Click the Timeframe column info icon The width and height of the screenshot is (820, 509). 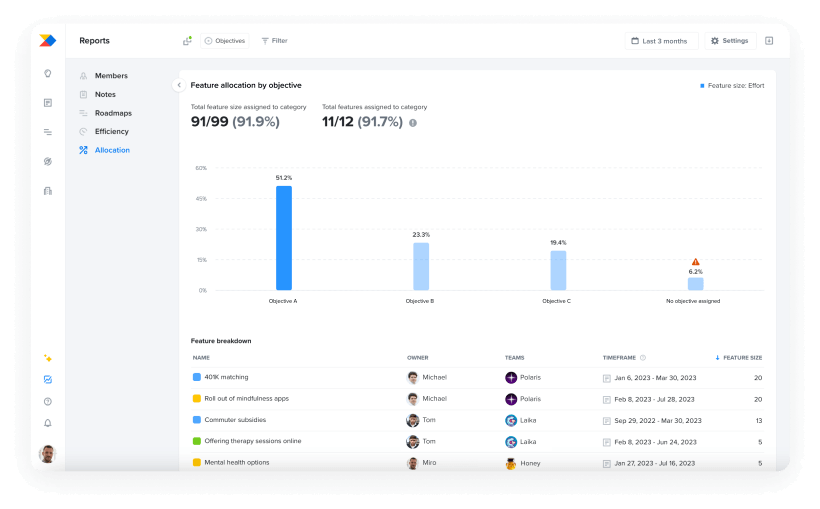click(x=643, y=358)
